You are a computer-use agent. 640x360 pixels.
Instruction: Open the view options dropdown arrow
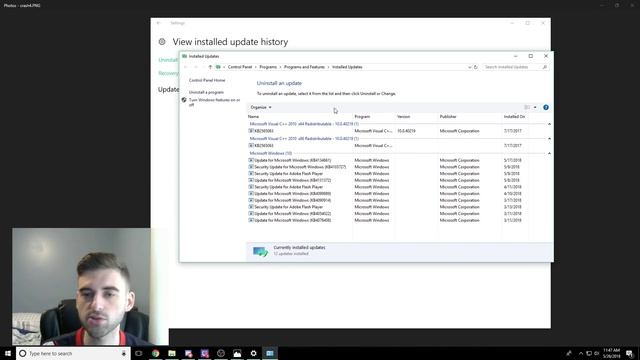click(x=535, y=107)
